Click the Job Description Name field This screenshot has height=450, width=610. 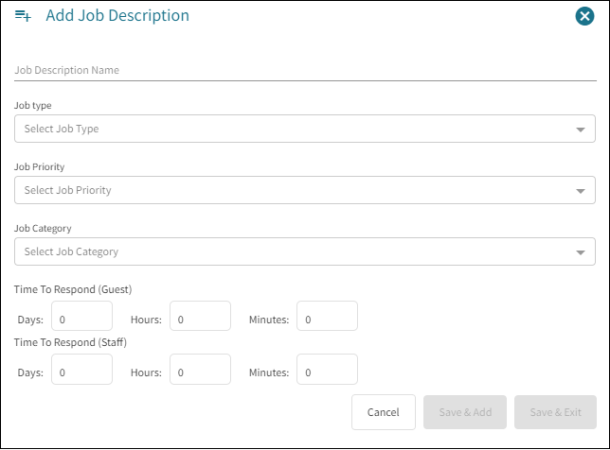pyautogui.click(x=305, y=71)
